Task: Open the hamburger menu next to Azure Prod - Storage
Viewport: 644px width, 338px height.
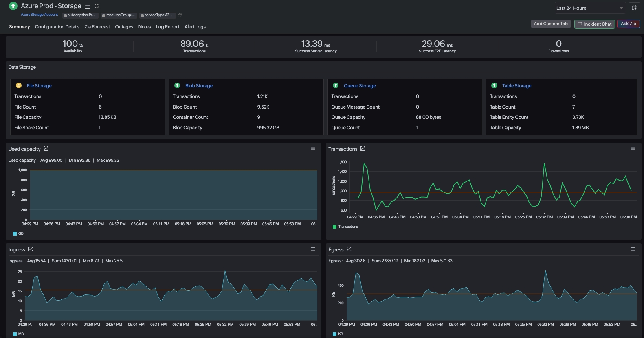Action: (88, 7)
